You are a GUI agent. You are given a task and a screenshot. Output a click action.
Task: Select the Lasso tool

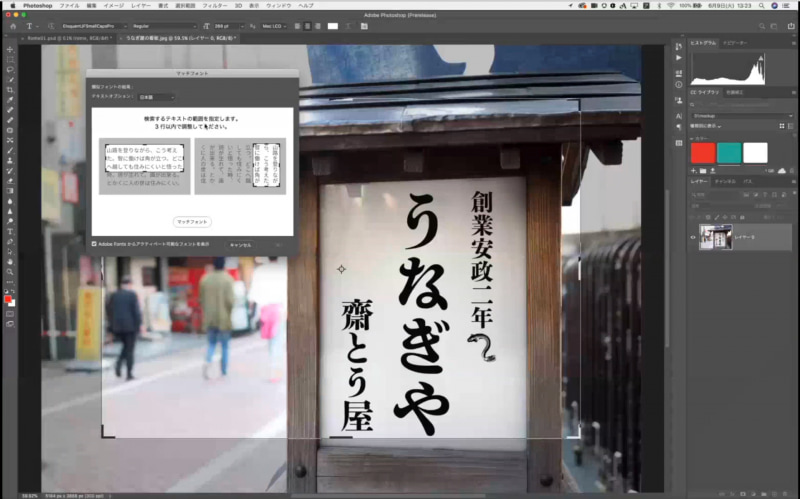[x=10, y=70]
